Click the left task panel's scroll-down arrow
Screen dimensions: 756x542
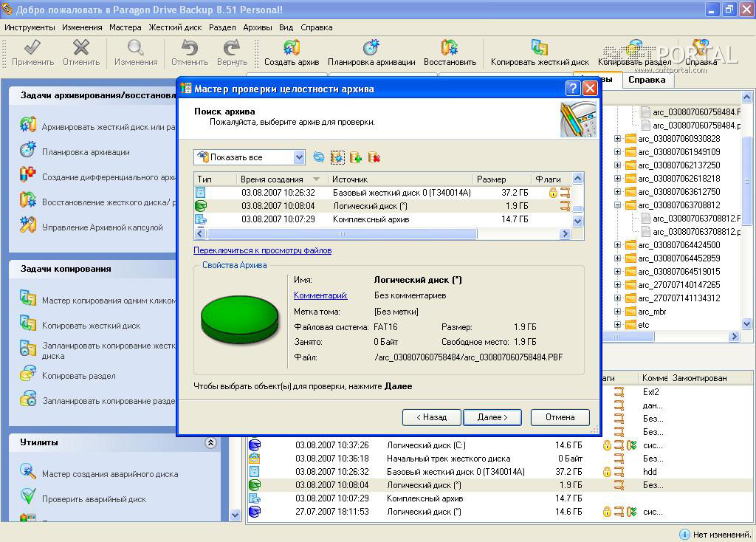(235, 515)
